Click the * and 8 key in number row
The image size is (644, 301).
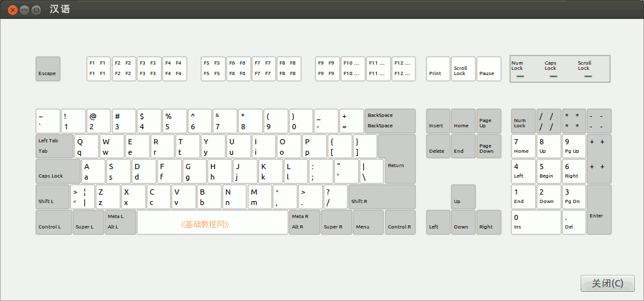click(251, 121)
